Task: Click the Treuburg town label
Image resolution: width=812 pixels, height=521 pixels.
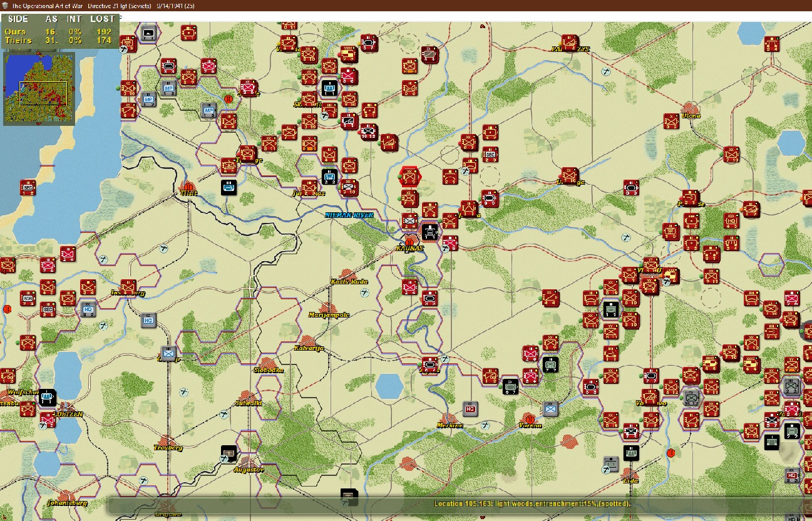Action: (168, 448)
